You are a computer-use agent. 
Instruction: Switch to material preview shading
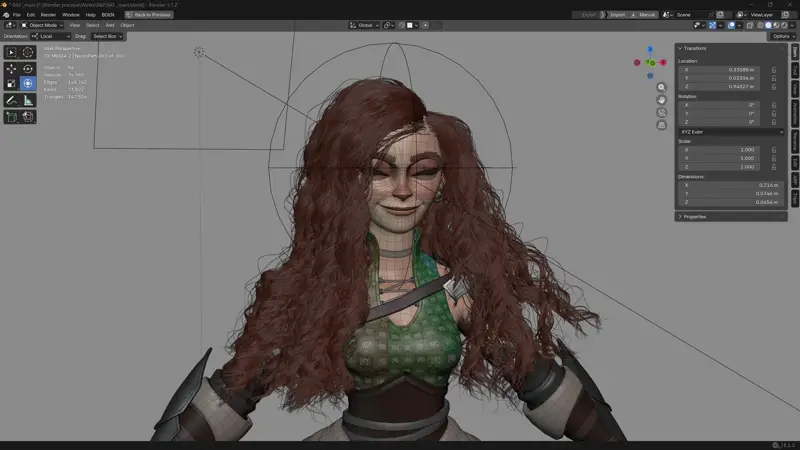tap(776, 25)
